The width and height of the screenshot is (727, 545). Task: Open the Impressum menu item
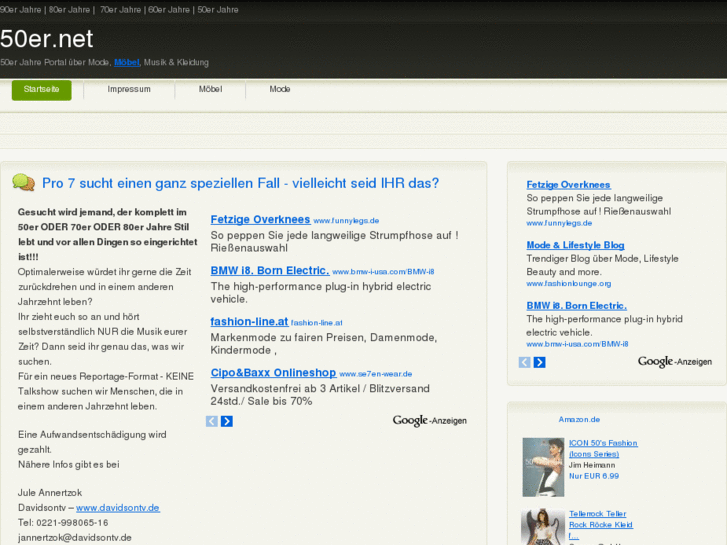(x=129, y=89)
